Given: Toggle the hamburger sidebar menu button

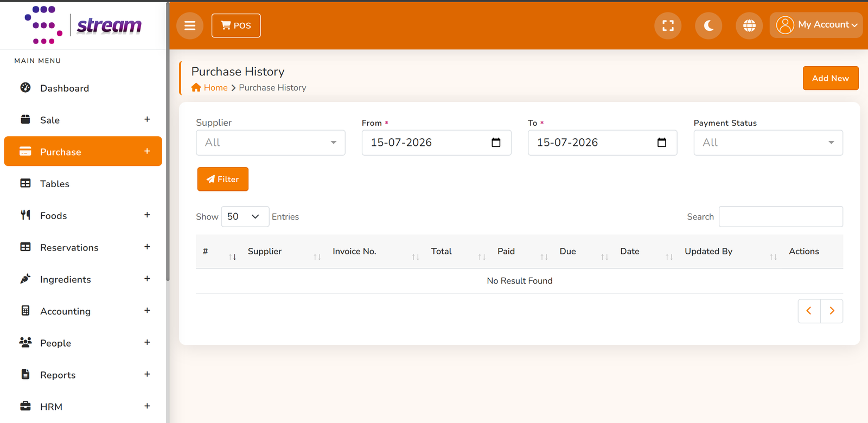Looking at the screenshot, I should 190,25.
